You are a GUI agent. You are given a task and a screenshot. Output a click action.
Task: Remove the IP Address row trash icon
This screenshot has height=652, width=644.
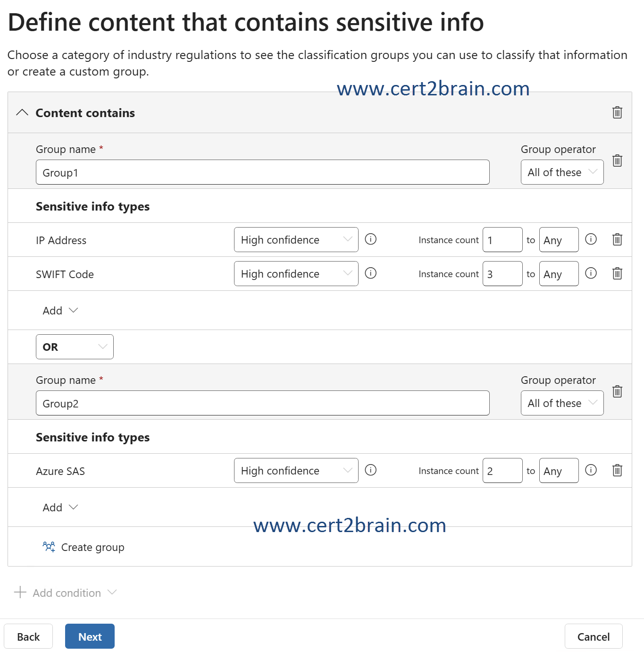[617, 239]
